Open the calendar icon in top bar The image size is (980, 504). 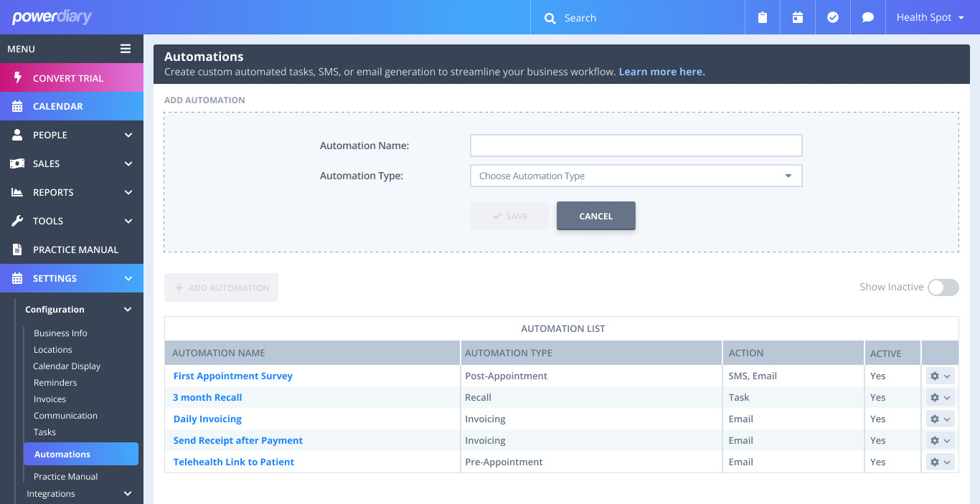798,17
